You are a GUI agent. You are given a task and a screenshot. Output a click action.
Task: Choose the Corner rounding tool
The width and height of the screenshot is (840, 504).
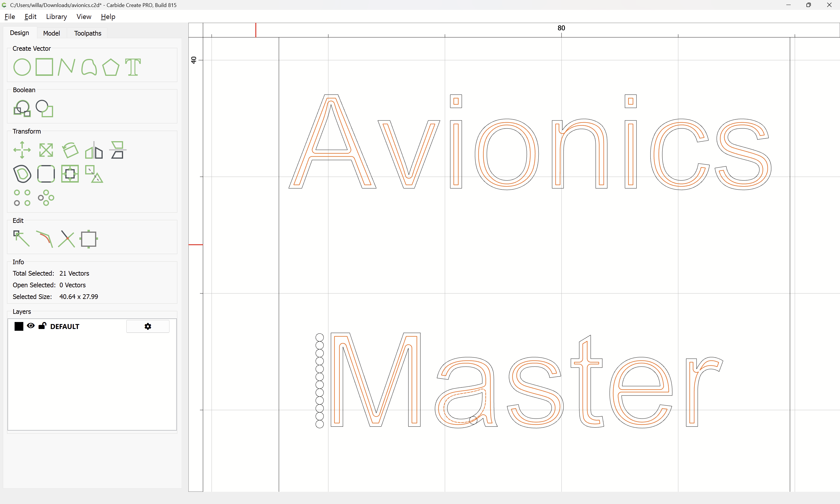point(46,174)
